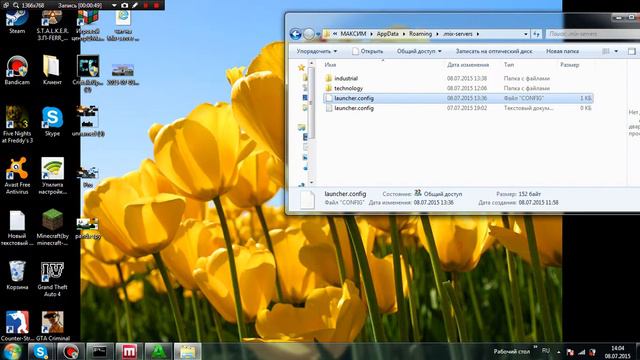Launch the Minecraft desktop shortcut
Viewport: 640px width, 360px height.
(x=52, y=228)
